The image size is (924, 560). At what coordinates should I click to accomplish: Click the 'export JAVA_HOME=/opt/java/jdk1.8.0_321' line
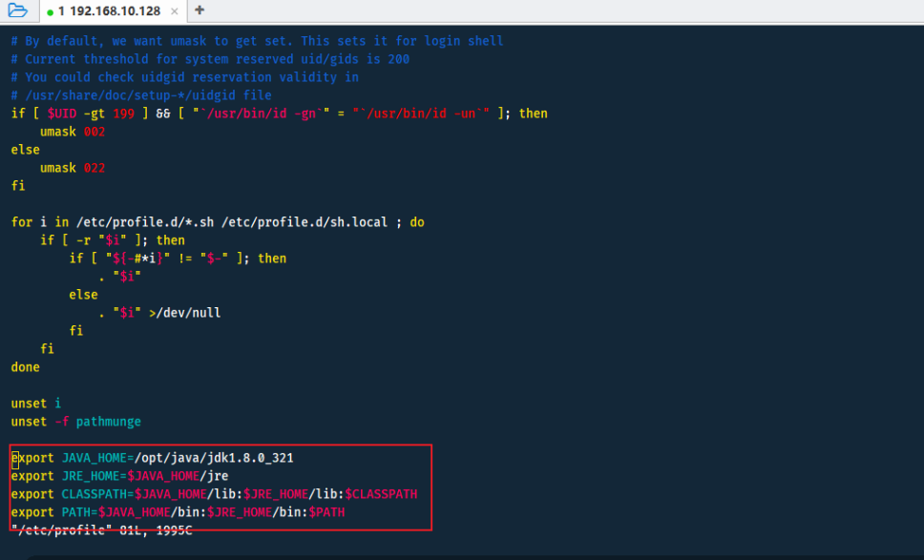[x=152, y=458]
